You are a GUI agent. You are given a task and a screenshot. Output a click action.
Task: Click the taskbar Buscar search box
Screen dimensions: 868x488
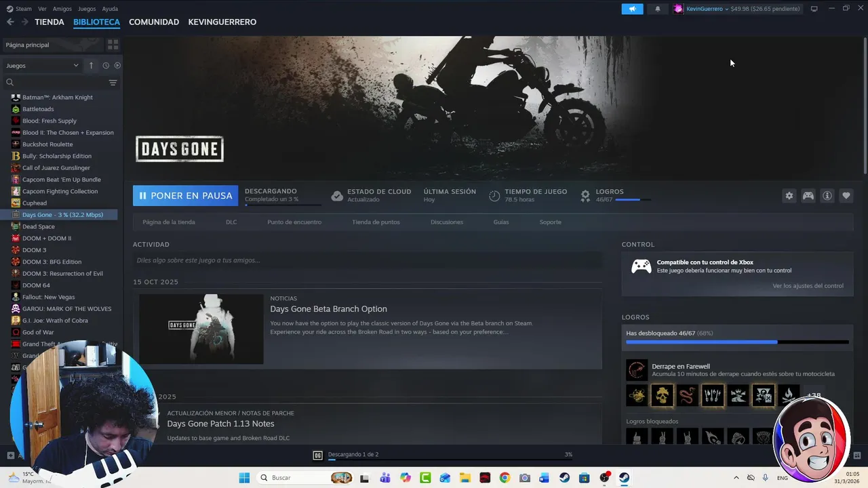coord(305,478)
